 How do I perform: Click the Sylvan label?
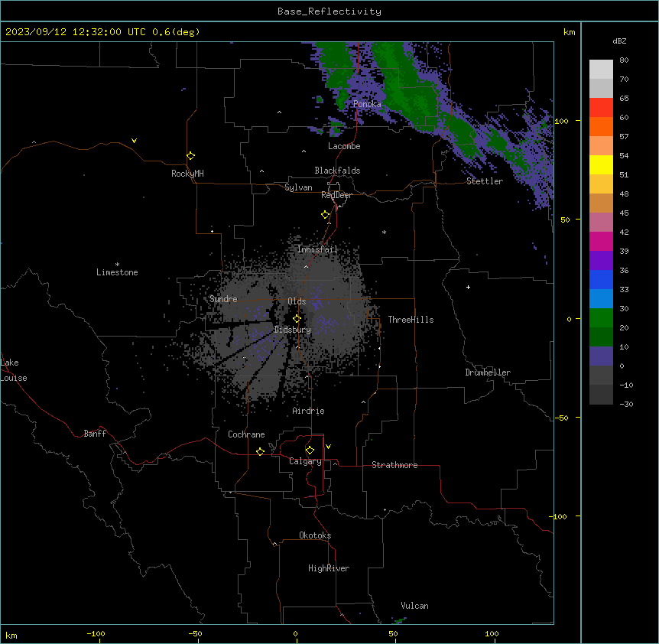(x=298, y=187)
